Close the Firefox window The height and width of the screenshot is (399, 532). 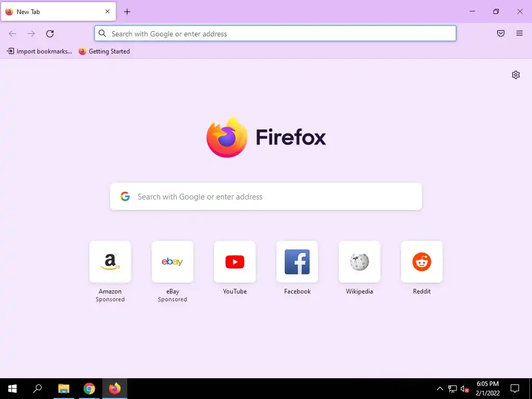(520, 11)
